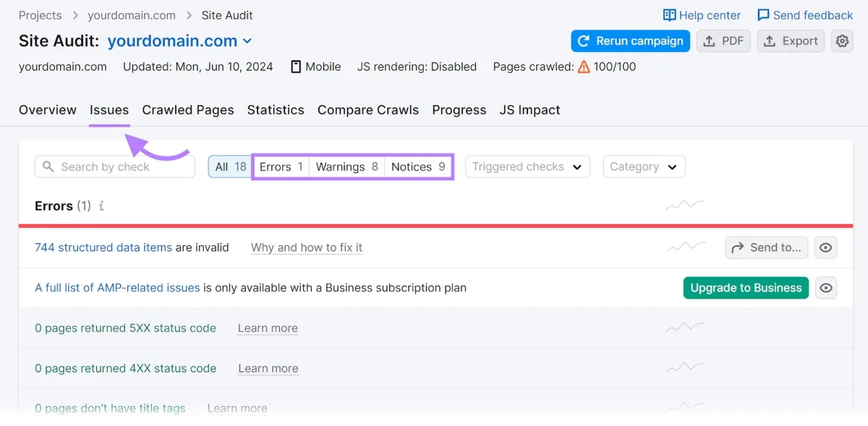Hide the AMP-related issues row
The height and width of the screenshot is (426, 868).
825,288
